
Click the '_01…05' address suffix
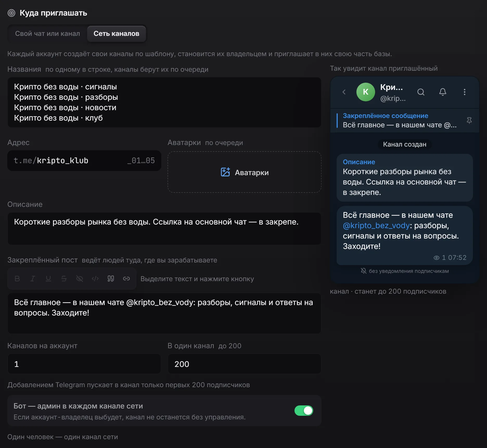pyautogui.click(x=141, y=161)
